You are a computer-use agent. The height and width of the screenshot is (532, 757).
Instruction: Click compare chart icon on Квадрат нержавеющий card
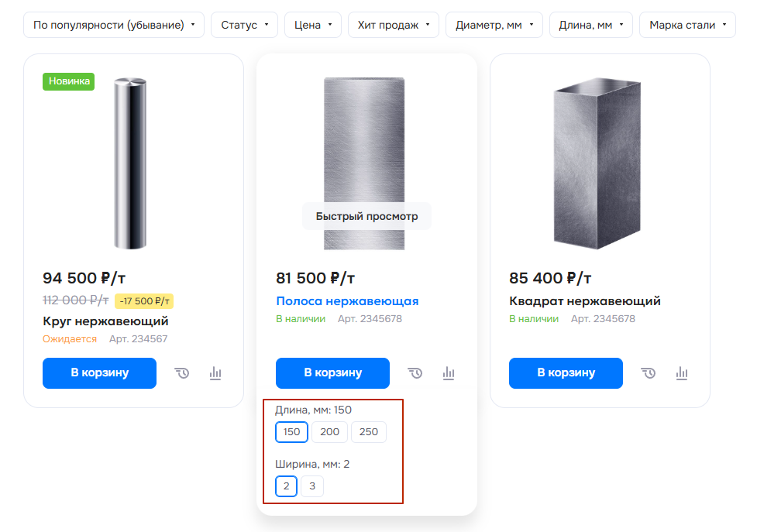pos(682,372)
